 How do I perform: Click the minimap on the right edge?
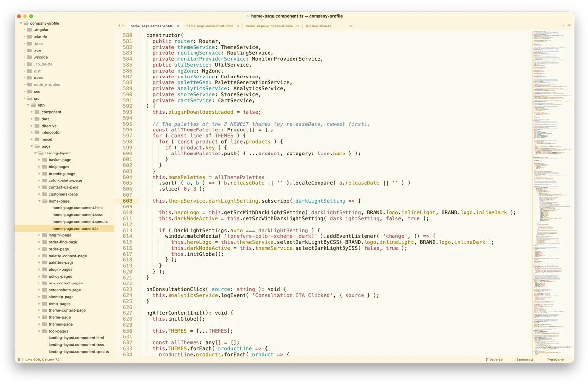click(x=552, y=193)
